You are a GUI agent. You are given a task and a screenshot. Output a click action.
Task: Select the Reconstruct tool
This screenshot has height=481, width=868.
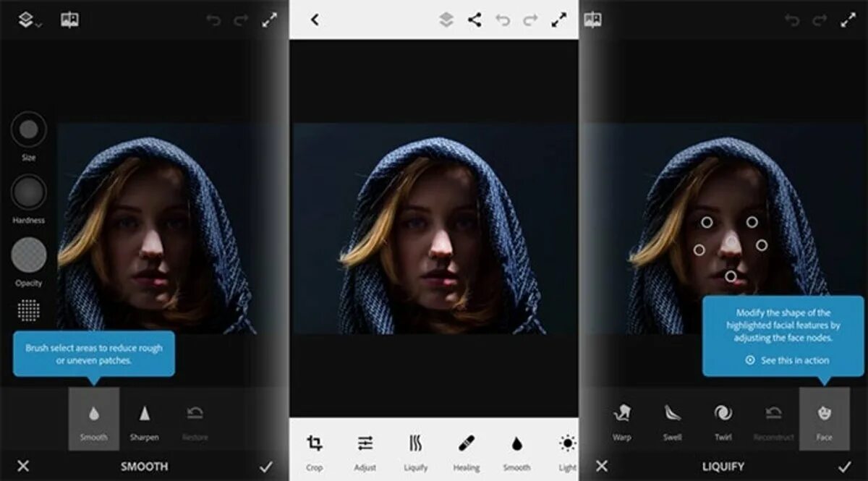773,421
